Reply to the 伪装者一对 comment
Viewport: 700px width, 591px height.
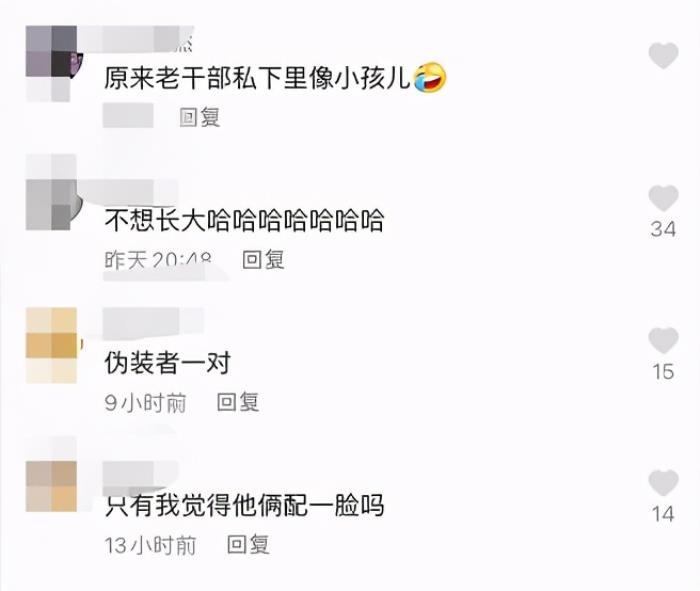coord(238,402)
